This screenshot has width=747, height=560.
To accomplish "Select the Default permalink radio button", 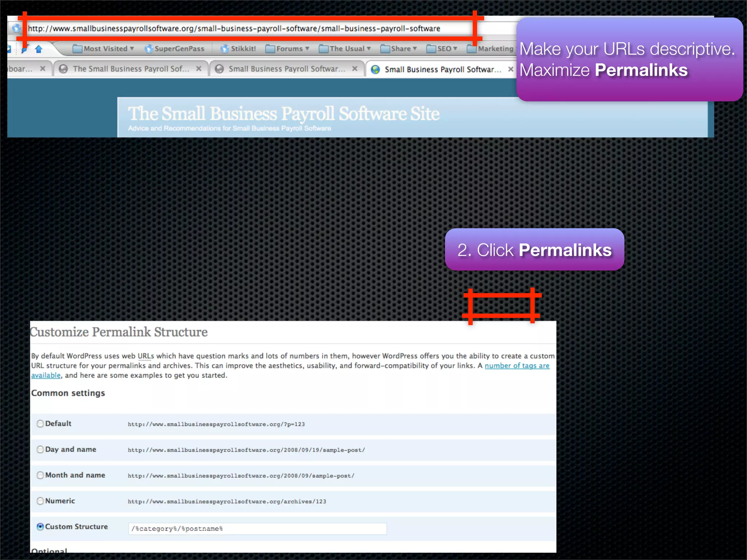I will pos(40,424).
